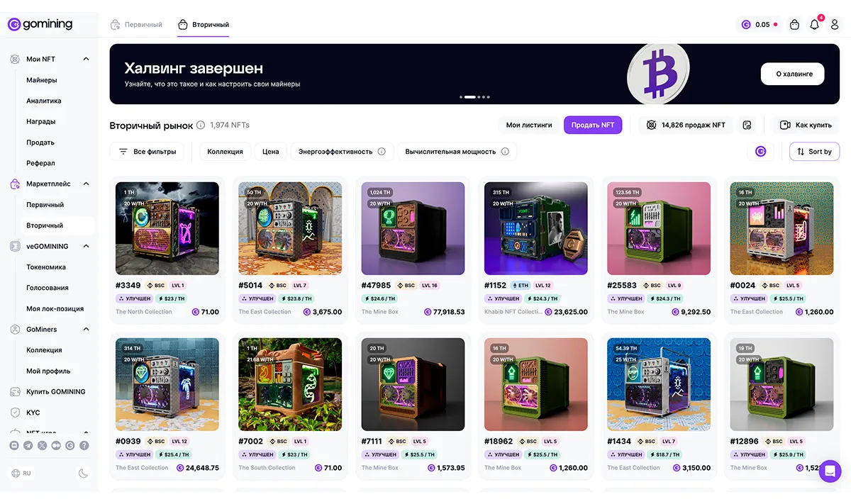The width and height of the screenshot is (851, 504).
Task: Click the Продать NFT button
Action: pyautogui.click(x=593, y=125)
